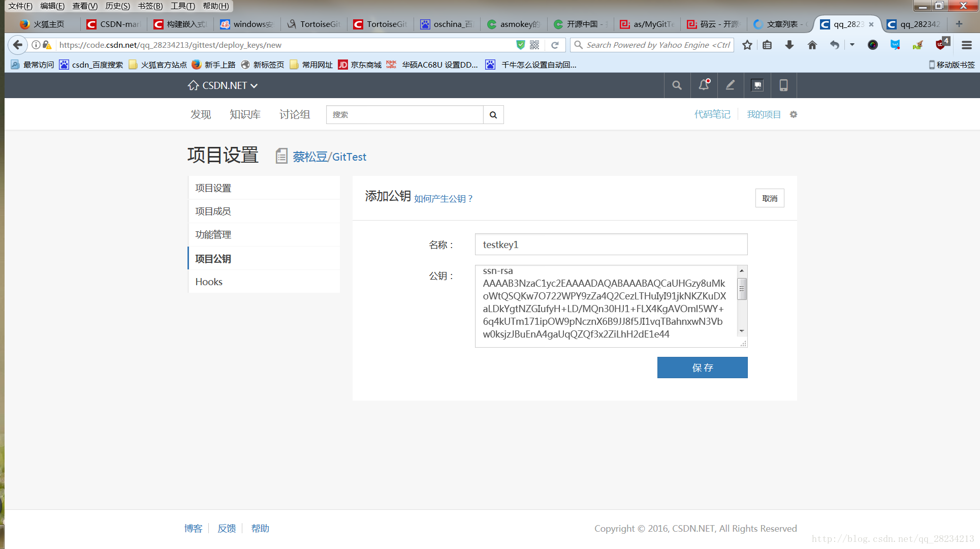Click the CSDN header mobile phone icon
The image size is (980, 549).
pos(783,85)
